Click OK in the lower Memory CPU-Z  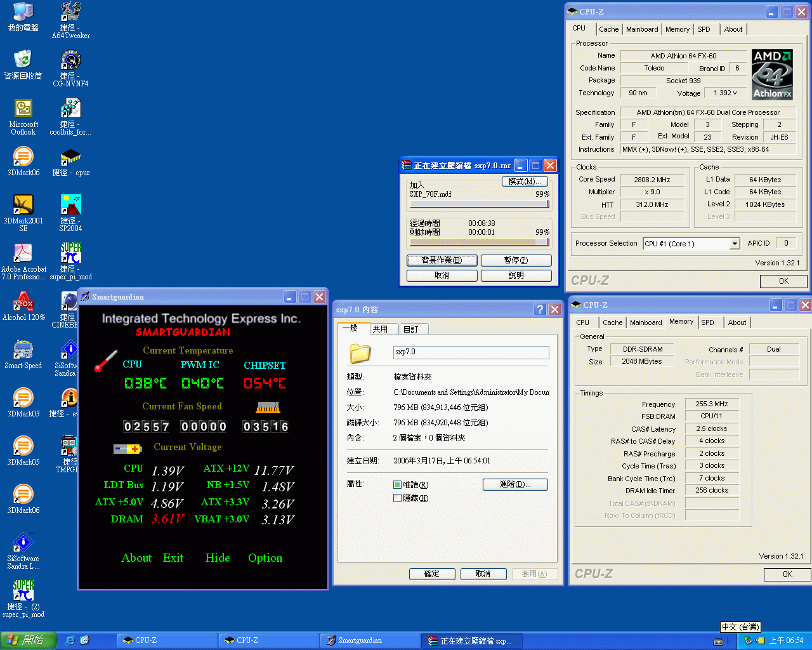tap(787, 574)
